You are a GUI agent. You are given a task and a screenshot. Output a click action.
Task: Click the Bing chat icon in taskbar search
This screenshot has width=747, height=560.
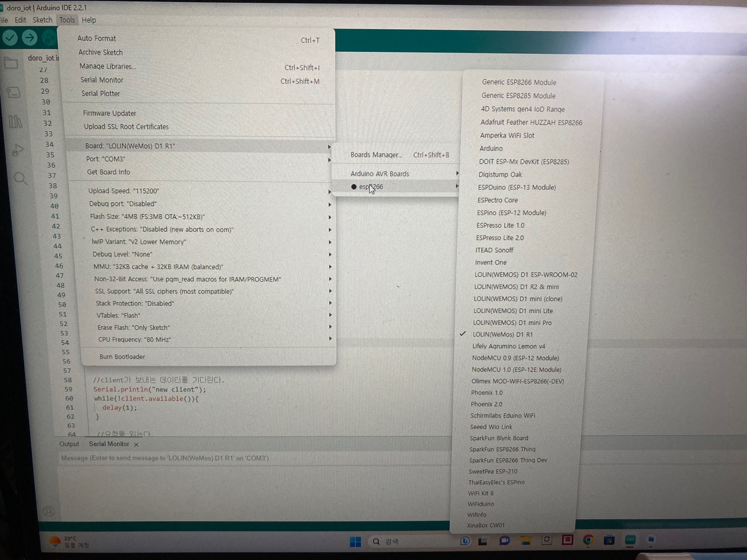point(465,541)
